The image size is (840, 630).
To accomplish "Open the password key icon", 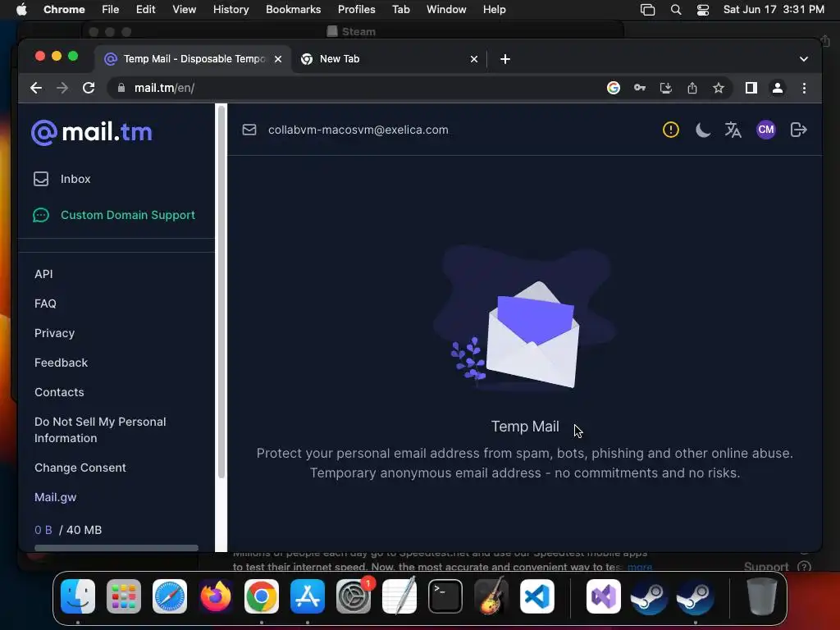I will tap(640, 88).
